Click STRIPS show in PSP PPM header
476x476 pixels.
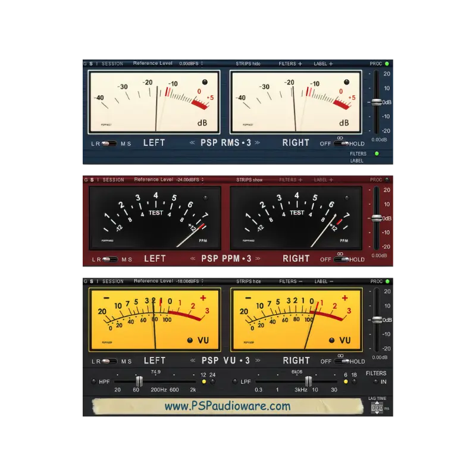click(249, 180)
